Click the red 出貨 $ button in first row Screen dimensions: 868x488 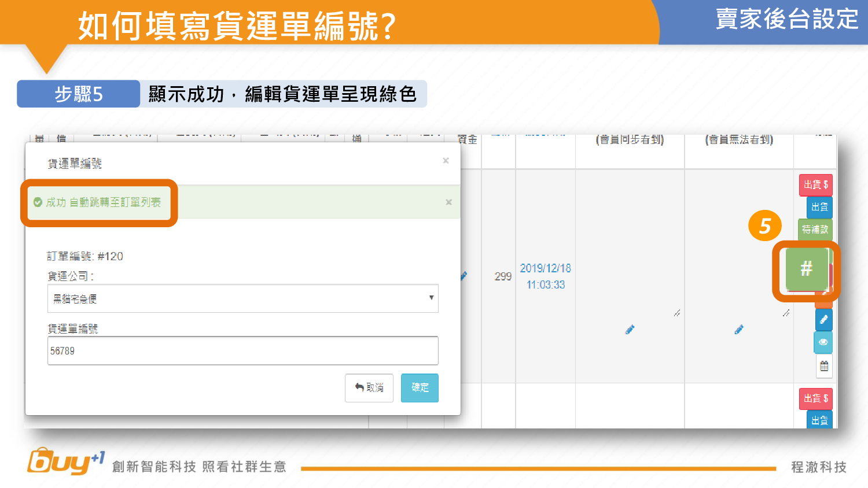(816, 185)
